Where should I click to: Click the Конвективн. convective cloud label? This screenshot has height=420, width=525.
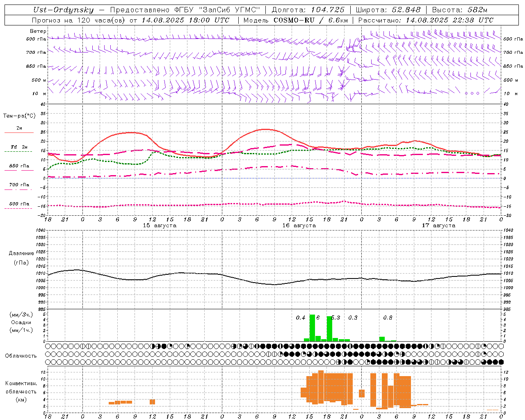point(21,383)
